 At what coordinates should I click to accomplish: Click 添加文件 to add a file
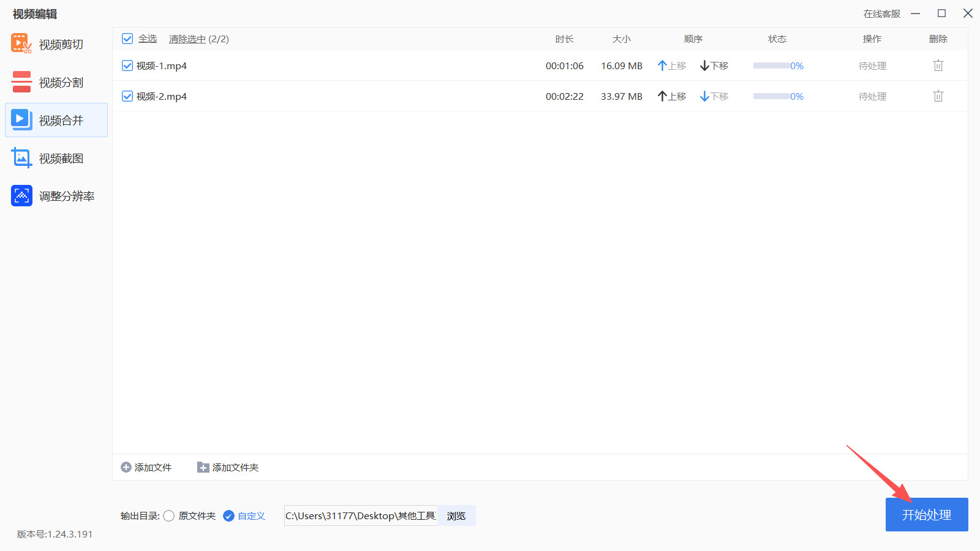[146, 467]
